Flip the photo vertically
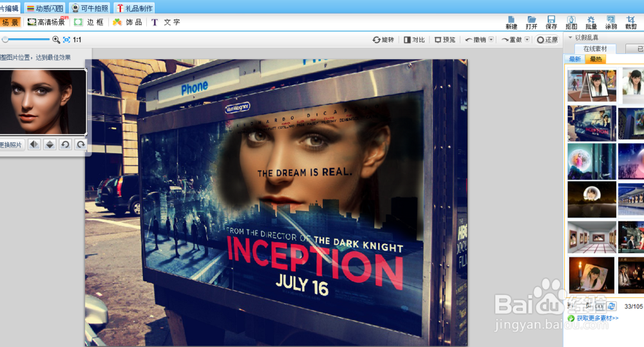644x347 pixels. click(50, 145)
